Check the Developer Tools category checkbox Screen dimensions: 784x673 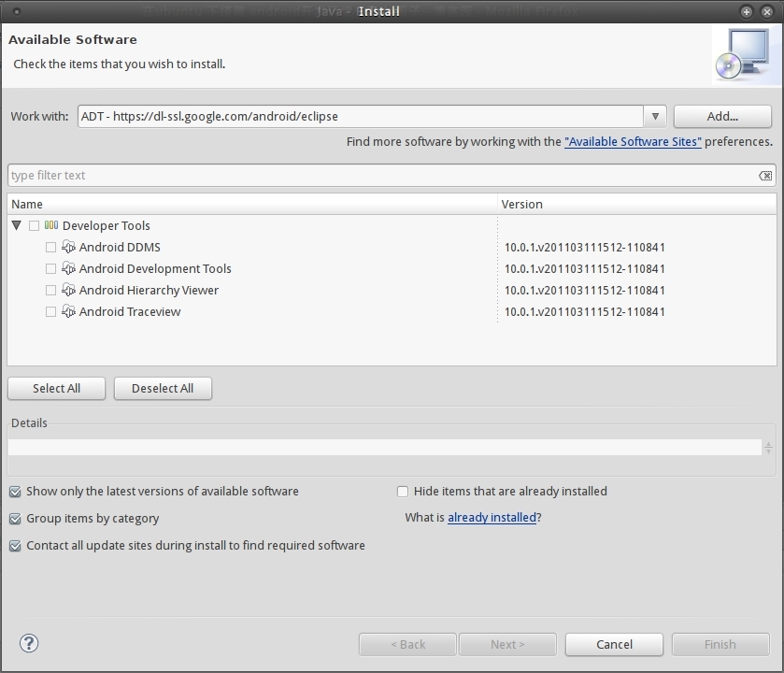pos(34,226)
